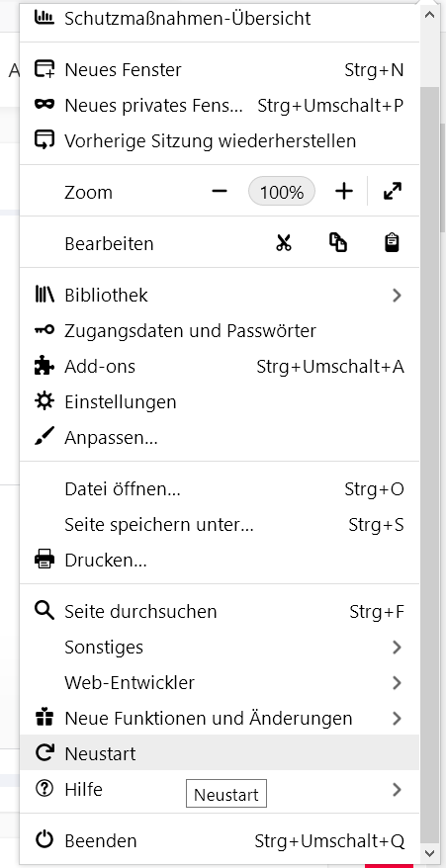Click the zoom in plus icon
Image resolution: width=446 pixels, height=868 pixels.
pyautogui.click(x=344, y=192)
